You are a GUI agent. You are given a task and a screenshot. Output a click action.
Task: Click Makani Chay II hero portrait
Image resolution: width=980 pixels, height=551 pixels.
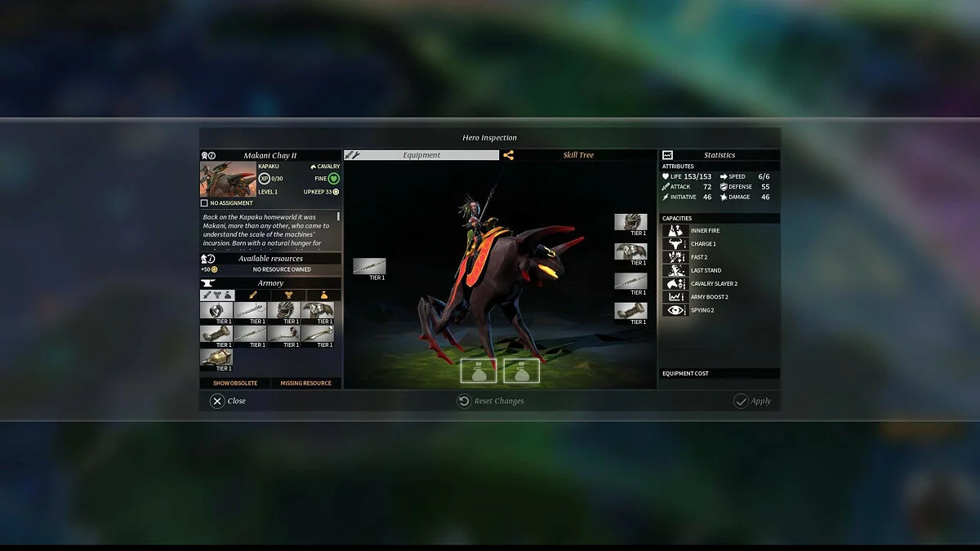point(228,179)
